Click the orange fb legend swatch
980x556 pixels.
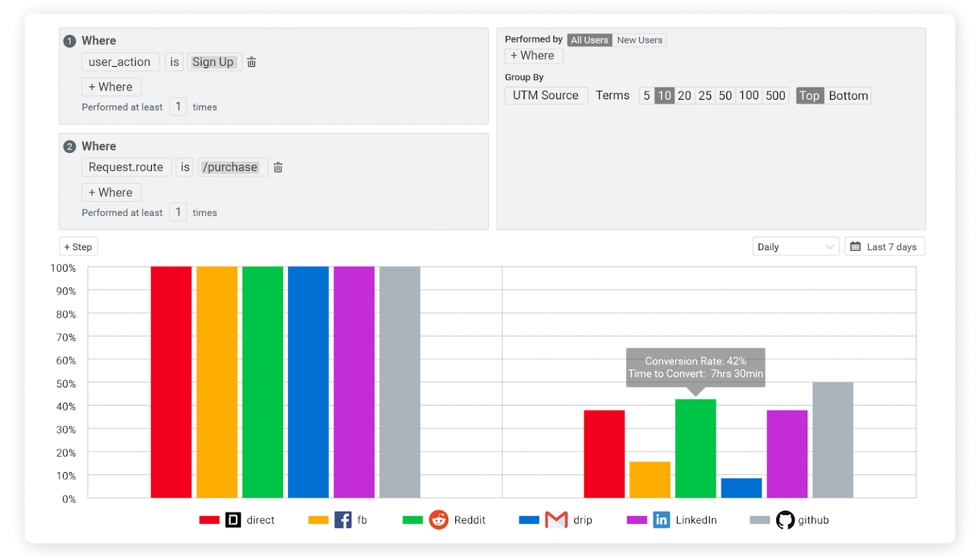[318, 520]
